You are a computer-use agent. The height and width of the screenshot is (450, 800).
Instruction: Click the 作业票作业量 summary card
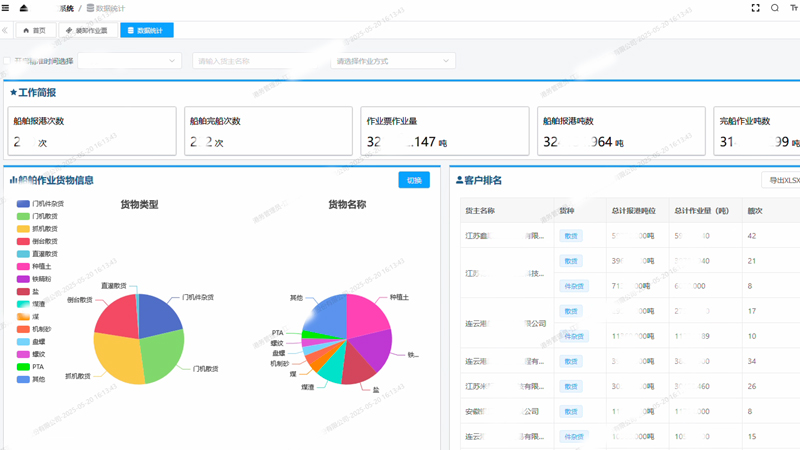pos(445,131)
